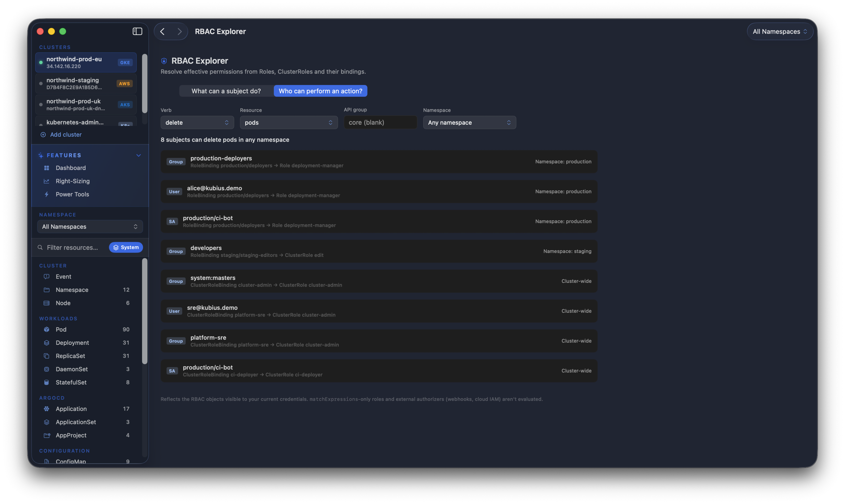This screenshot has width=845, height=504.
Task: Open the Resource dropdown set to pods
Action: 289,123
